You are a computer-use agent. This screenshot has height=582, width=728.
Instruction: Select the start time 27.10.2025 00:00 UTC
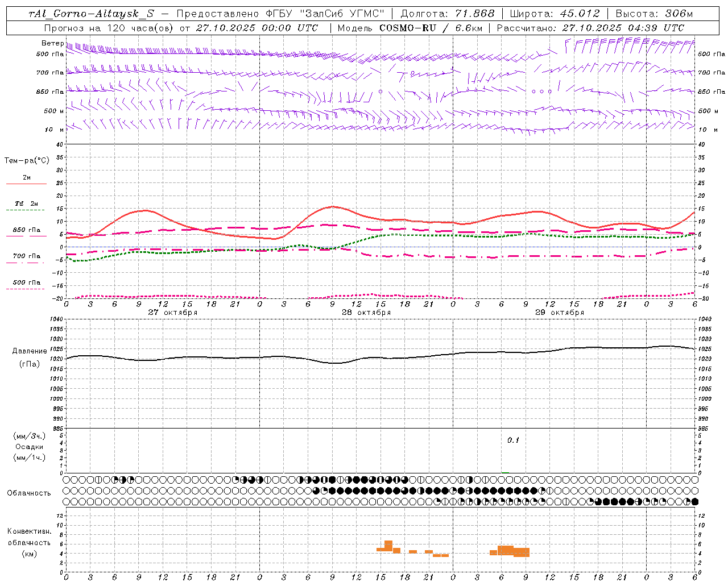257,28
